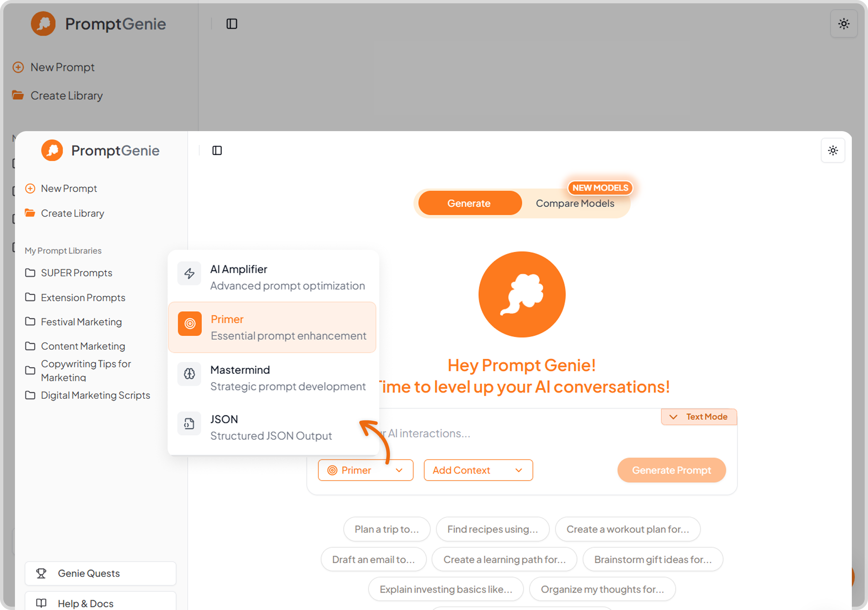Click the Help & Docs book icon

coord(41,603)
